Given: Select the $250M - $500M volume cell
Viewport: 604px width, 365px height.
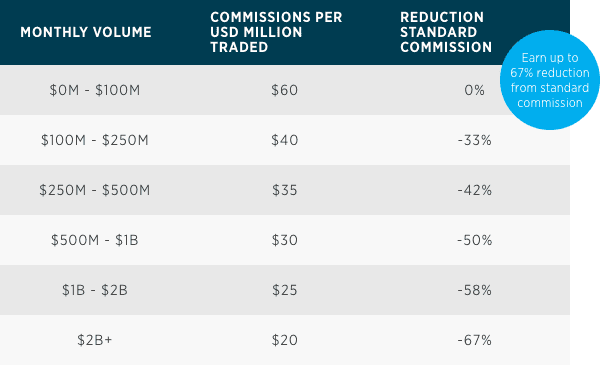Looking at the screenshot, I should (x=95, y=190).
